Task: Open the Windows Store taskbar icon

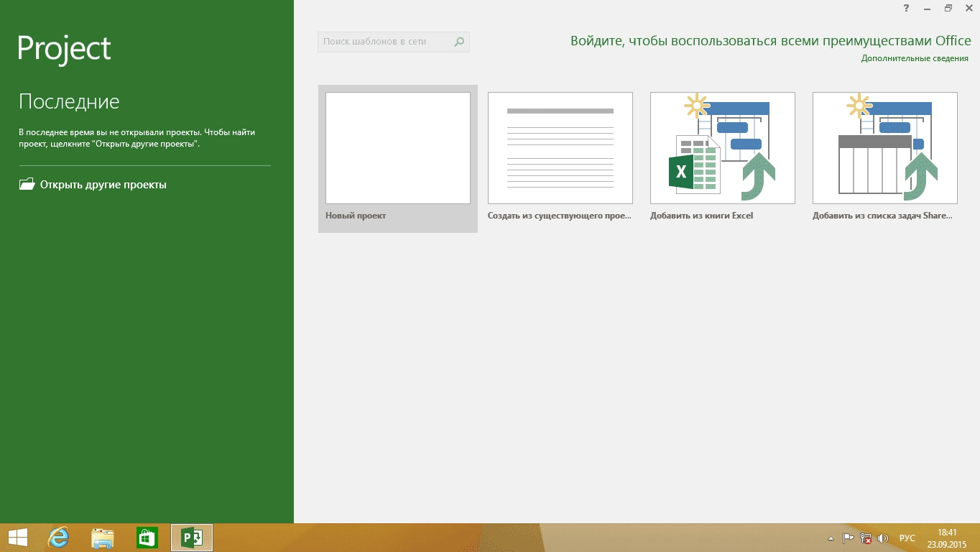Action: (147, 538)
